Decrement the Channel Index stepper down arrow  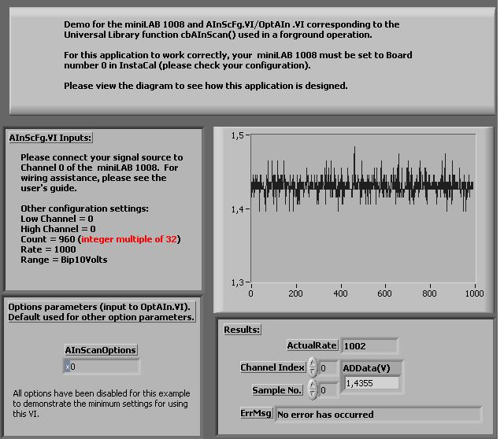click(312, 372)
